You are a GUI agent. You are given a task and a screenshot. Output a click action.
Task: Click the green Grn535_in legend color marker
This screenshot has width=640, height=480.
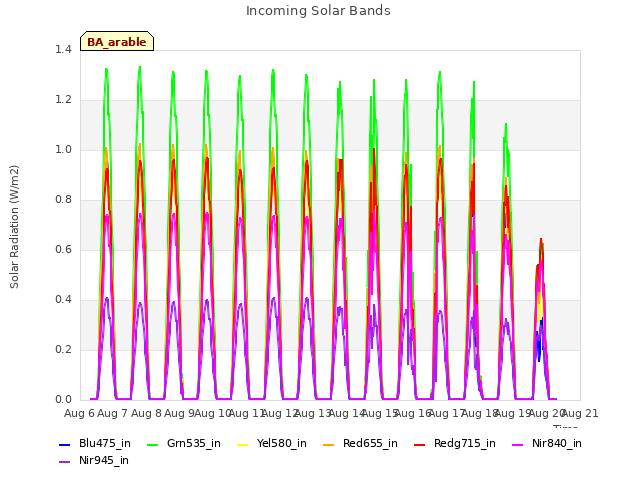152,444
